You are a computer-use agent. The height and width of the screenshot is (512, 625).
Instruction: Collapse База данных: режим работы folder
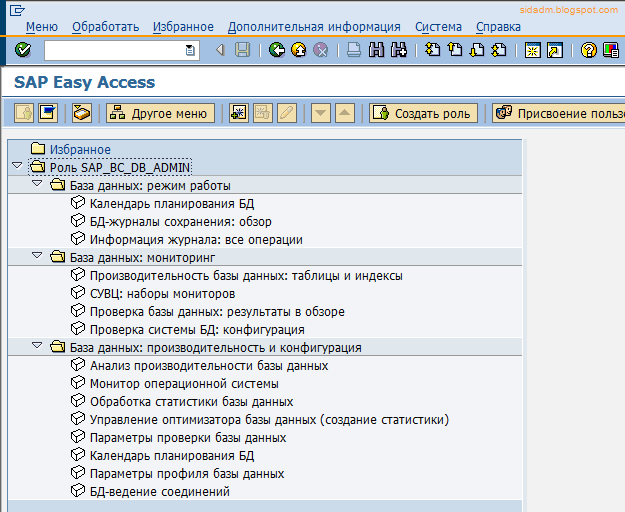37,183
